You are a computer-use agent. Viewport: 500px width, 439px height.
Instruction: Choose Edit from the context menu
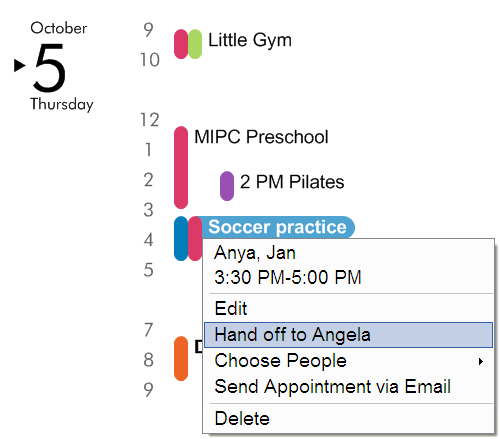coord(348,308)
